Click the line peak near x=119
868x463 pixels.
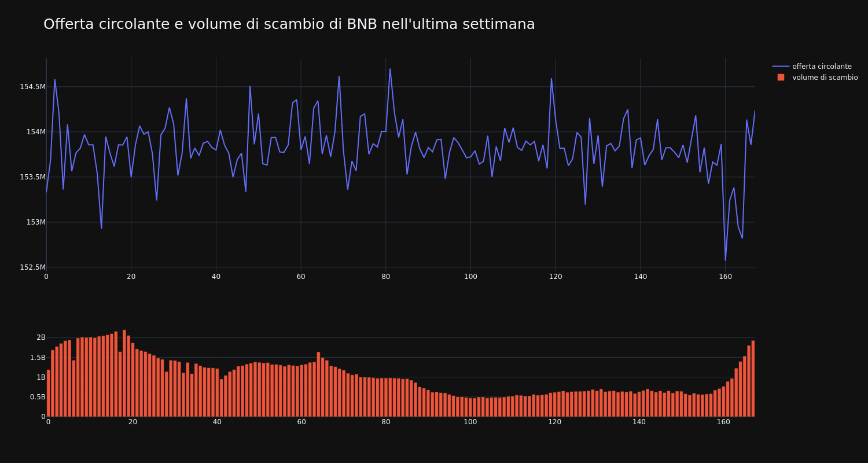coord(551,79)
